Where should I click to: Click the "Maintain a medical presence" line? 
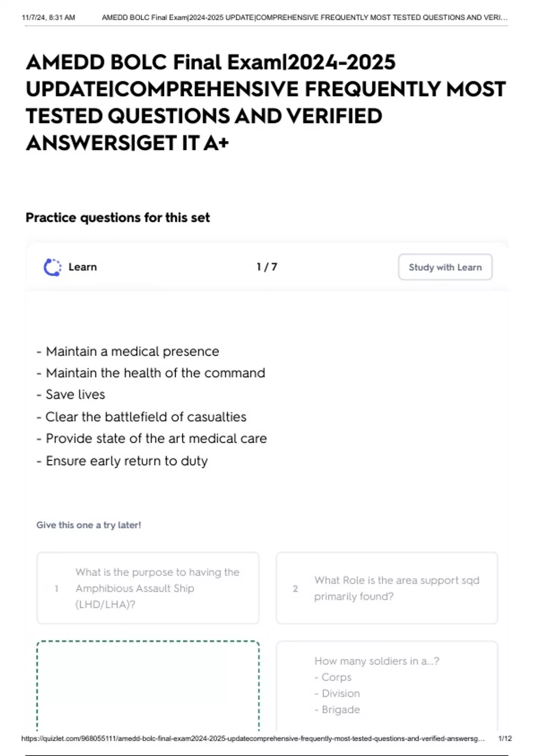pos(132,351)
